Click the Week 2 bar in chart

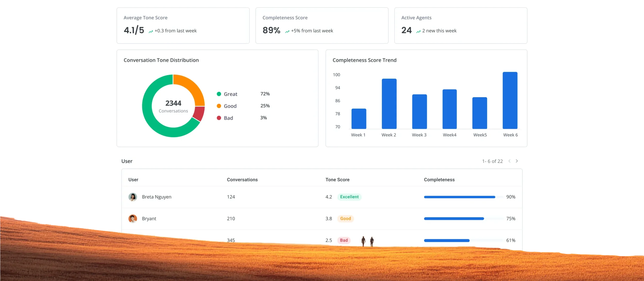[x=389, y=104]
